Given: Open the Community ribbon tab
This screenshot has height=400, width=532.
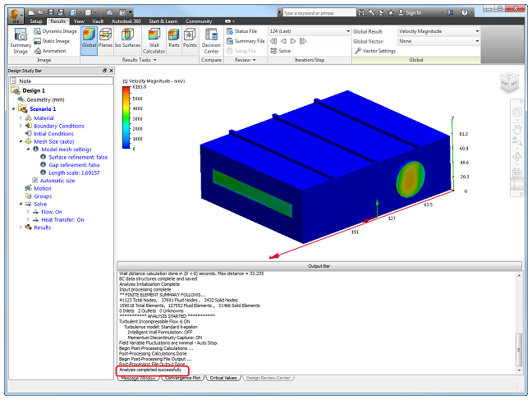Looking at the screenshot, I should (x=199, y=21).
